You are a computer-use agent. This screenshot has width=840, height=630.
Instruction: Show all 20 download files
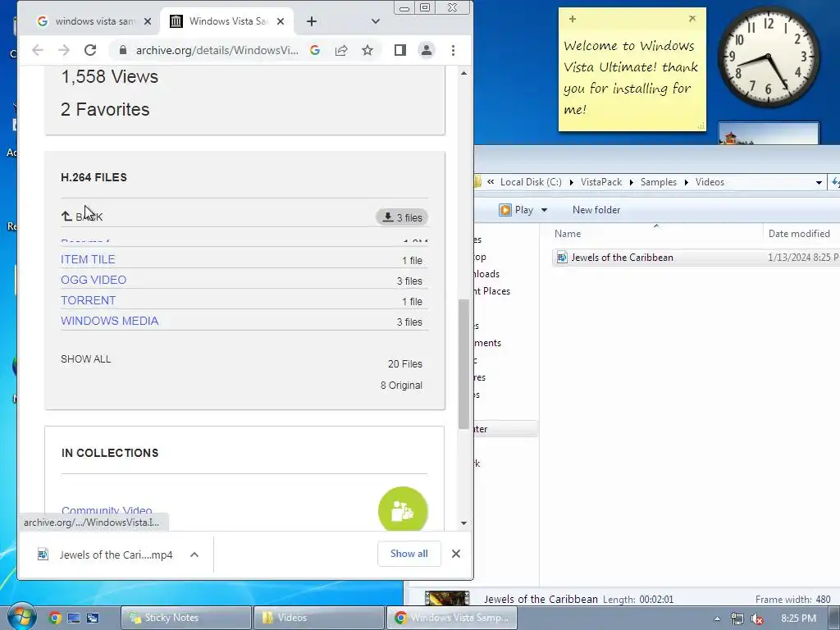click(x=85, y=359)
